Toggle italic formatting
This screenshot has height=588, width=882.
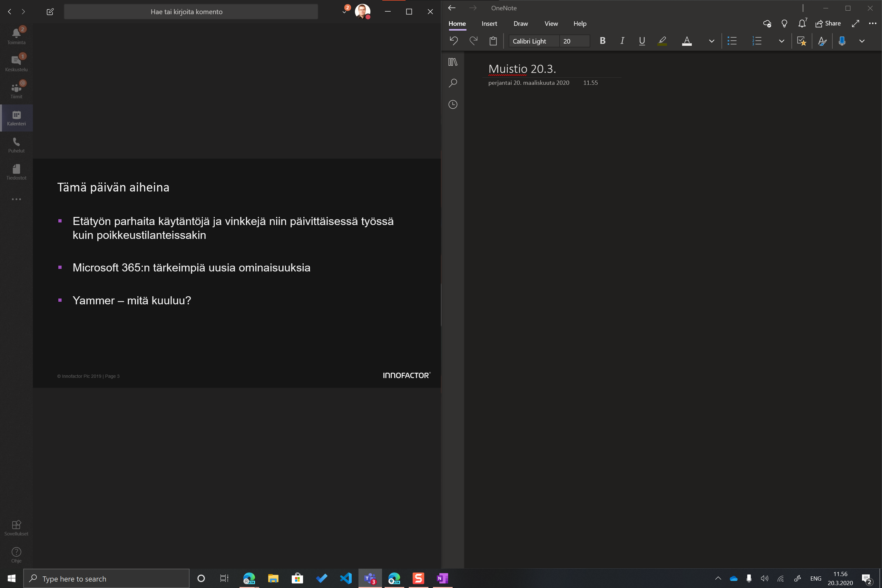(x=622, y=41)
